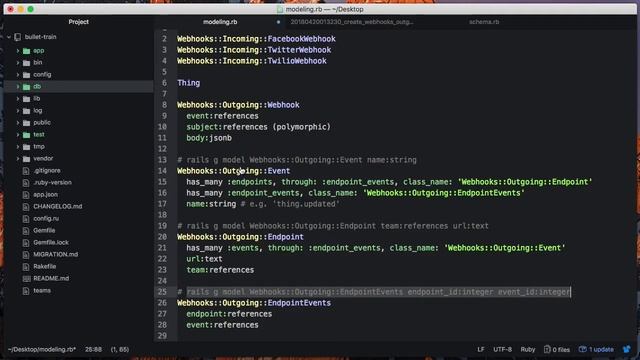Click line number 14 in gutter

(162, 171)
